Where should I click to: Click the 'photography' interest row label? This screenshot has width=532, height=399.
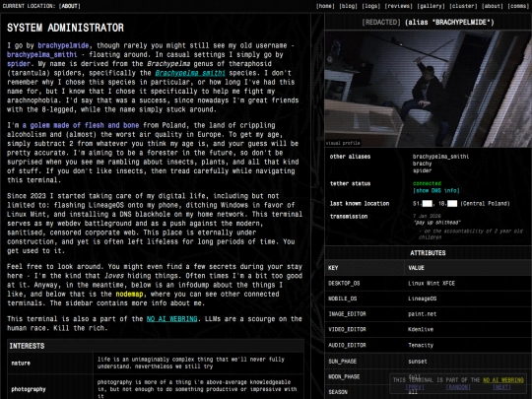(29, 389)
